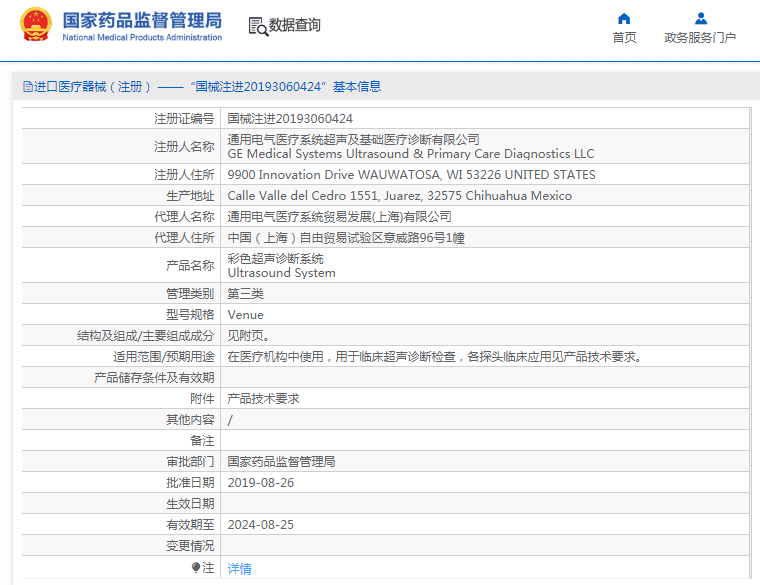760x585 pixels.
Task: Click the 产品储存条件及有效期 label
Action: coord(154,378)
